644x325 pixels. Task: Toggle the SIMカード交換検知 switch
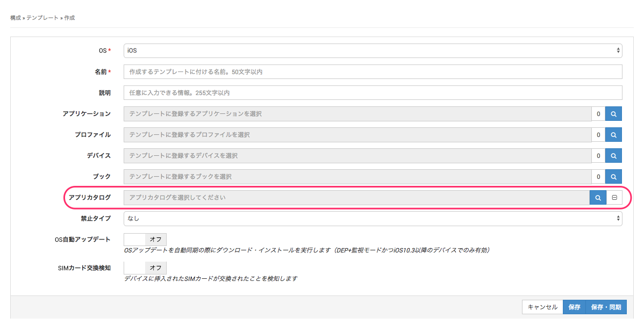tap(145, 268)
